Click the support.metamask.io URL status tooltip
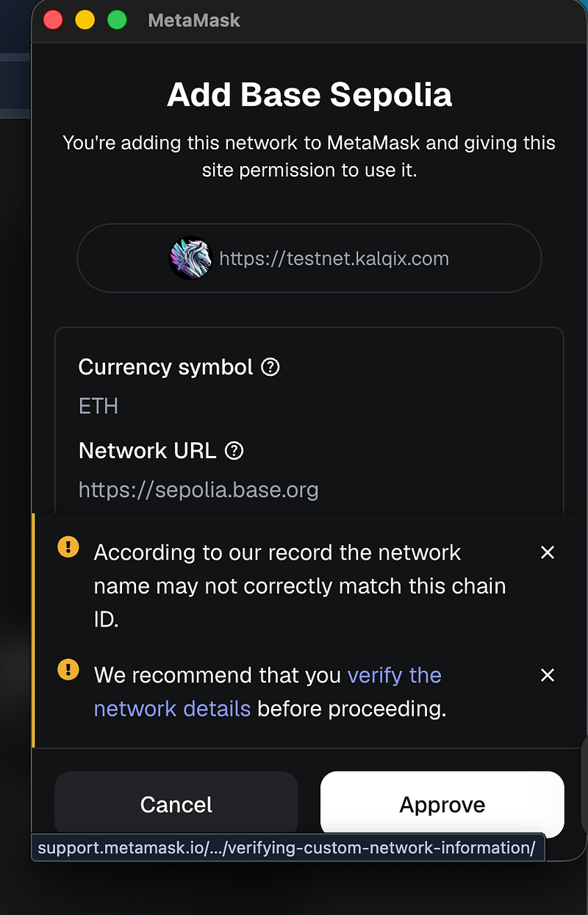The image size is (588, 915). point(287,847)
